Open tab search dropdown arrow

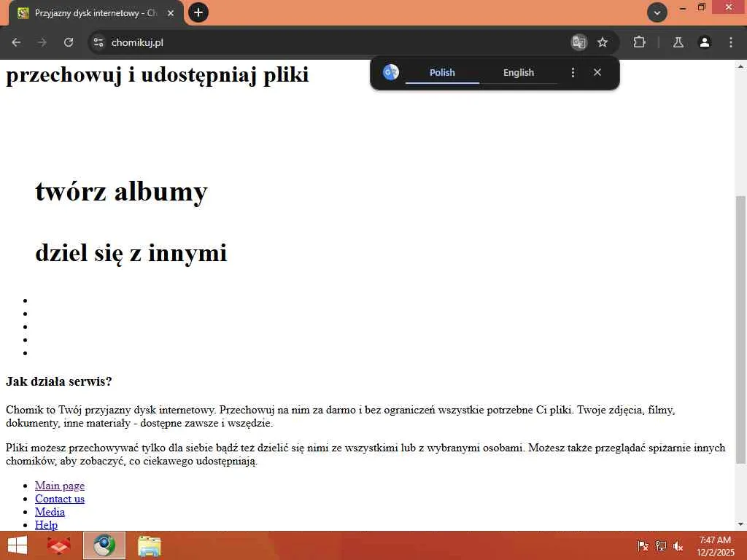657,13
